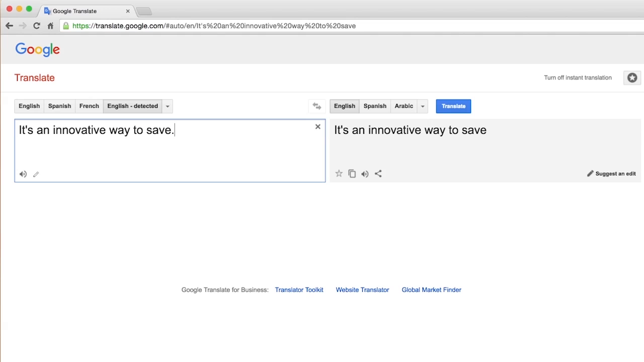Screen dimensions: 644x362
Task: Go back with the browser back arrow
Action: pyautogui.click(x=9, y=26)
